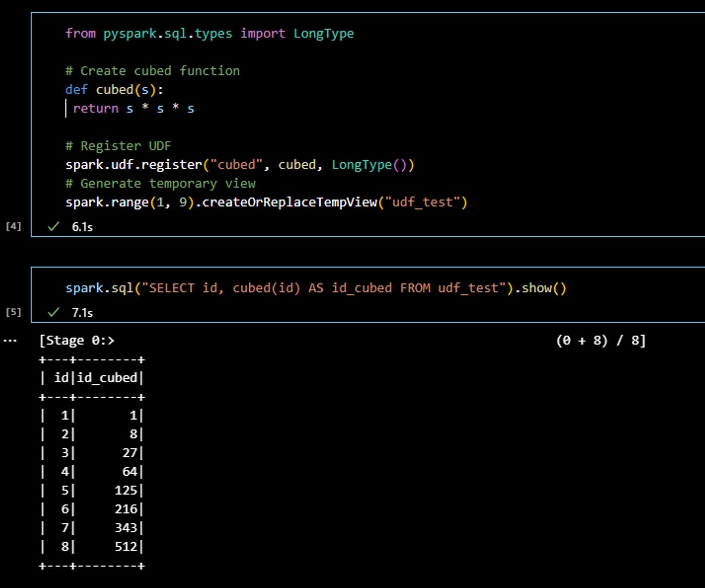This screenshot has width=705, height=588.
Task: Open the output's three-dot more actions menu
Action: tap(10, 341)
